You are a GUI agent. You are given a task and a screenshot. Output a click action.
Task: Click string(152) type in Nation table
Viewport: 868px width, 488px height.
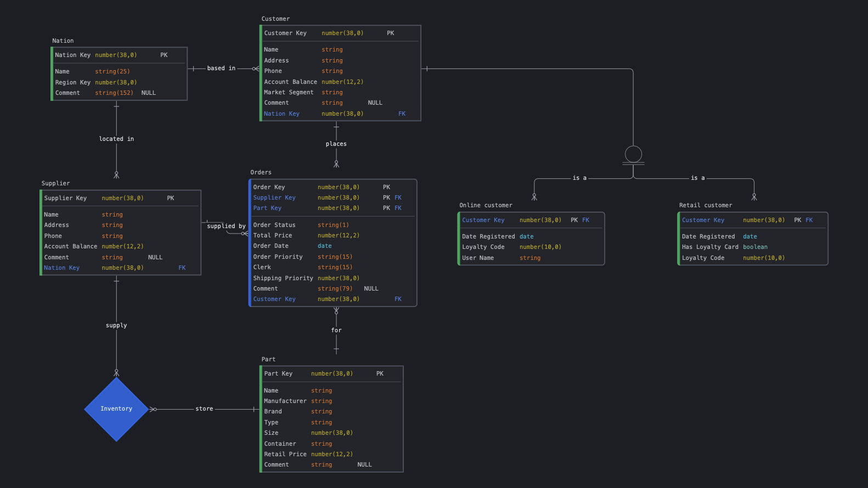point(114,93)
